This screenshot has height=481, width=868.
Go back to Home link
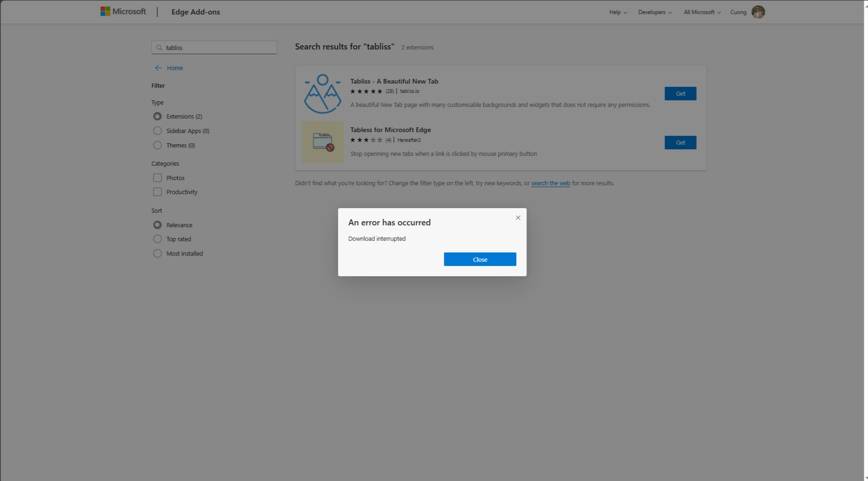pos(175,68)
